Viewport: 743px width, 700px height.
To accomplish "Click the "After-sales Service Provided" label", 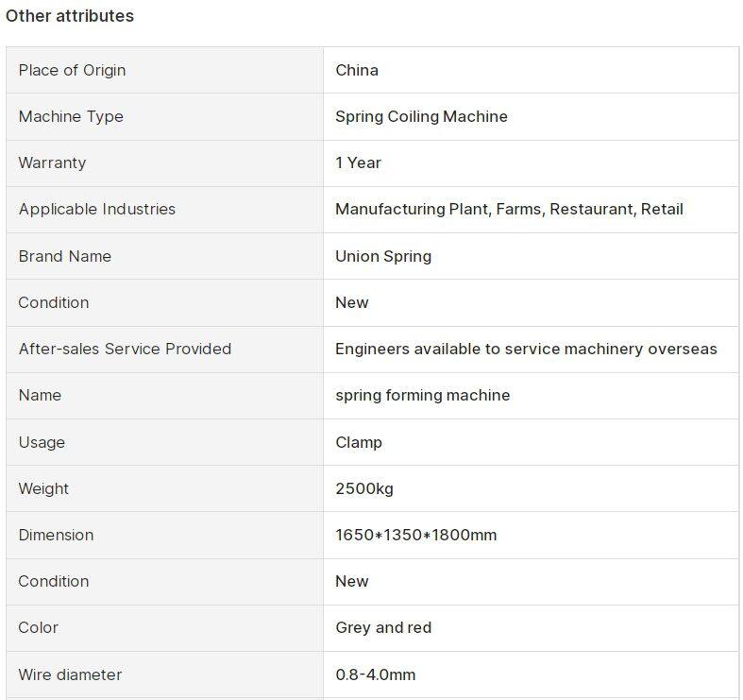I will [x=125, y=349].
